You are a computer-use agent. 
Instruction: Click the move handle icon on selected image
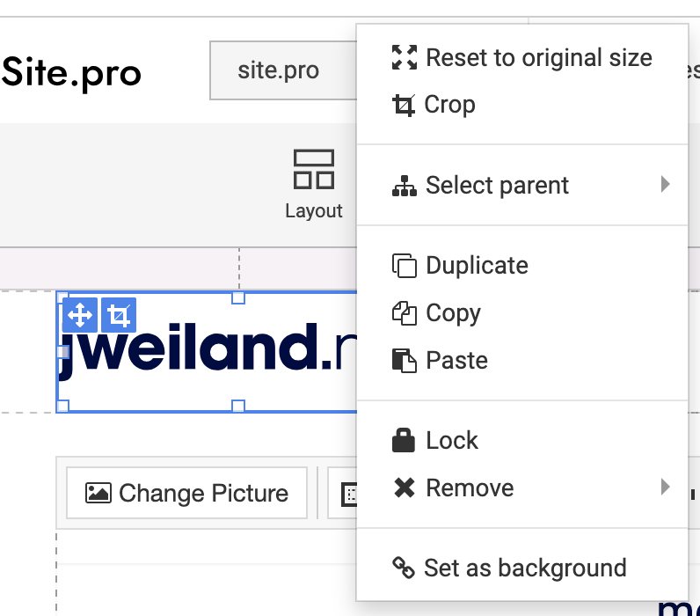coord(80,315)
